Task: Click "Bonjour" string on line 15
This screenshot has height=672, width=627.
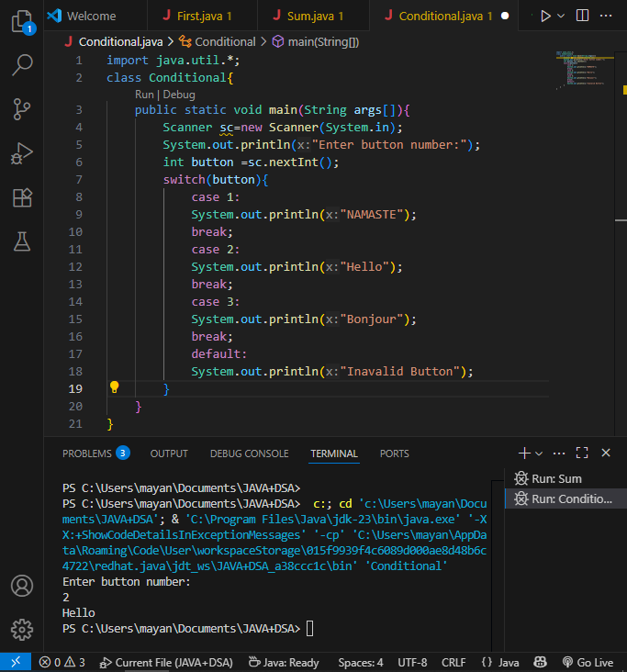Action: 372,319
